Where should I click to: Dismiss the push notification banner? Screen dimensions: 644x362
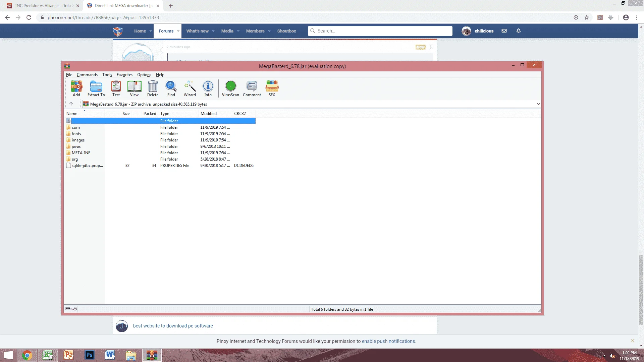coord(633,341)
